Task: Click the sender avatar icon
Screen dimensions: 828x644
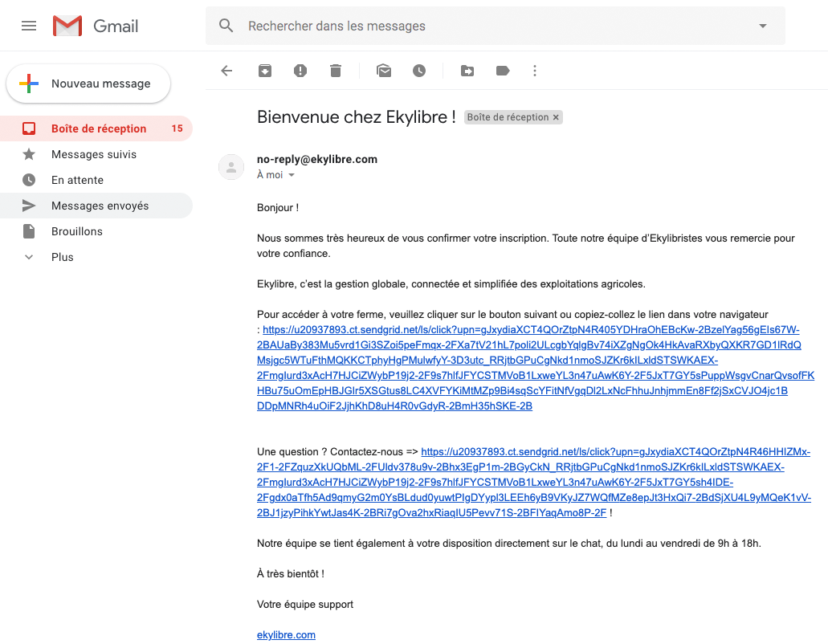Action: tap(231, 167)
